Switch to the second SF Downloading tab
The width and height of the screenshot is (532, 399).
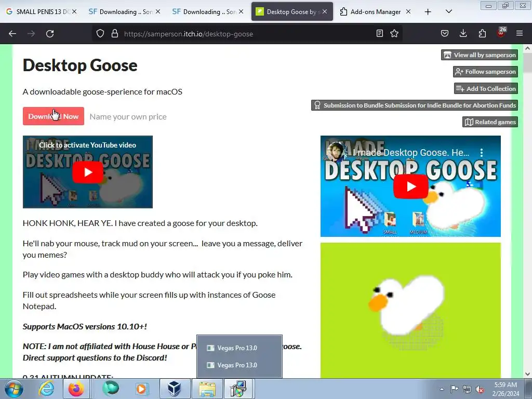[208, 11]
